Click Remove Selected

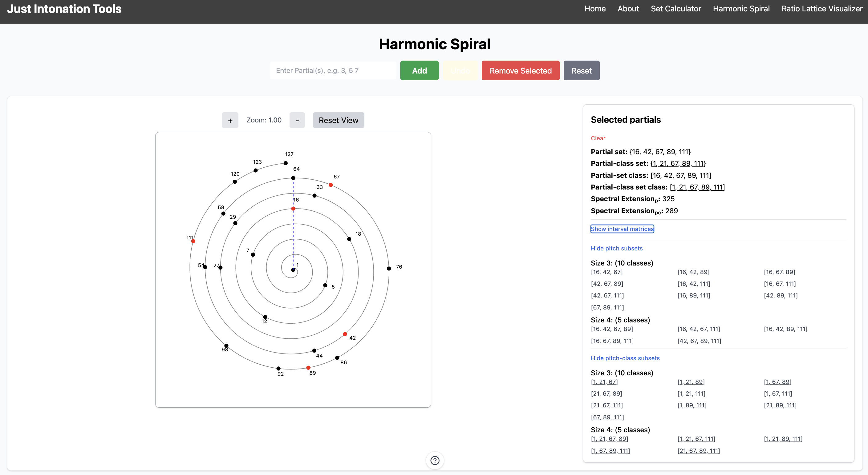(520, 70)
